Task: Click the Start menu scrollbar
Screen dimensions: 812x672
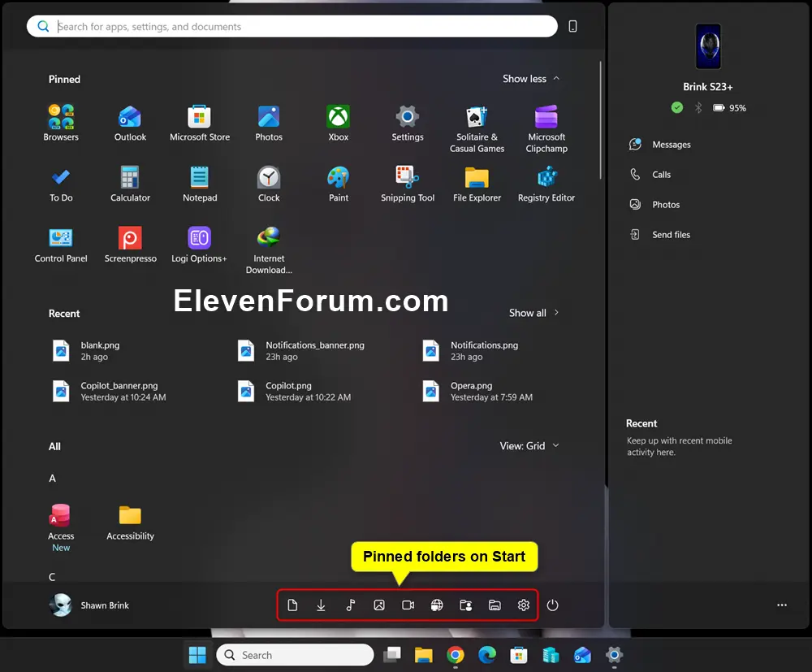Action: point(601,120)
